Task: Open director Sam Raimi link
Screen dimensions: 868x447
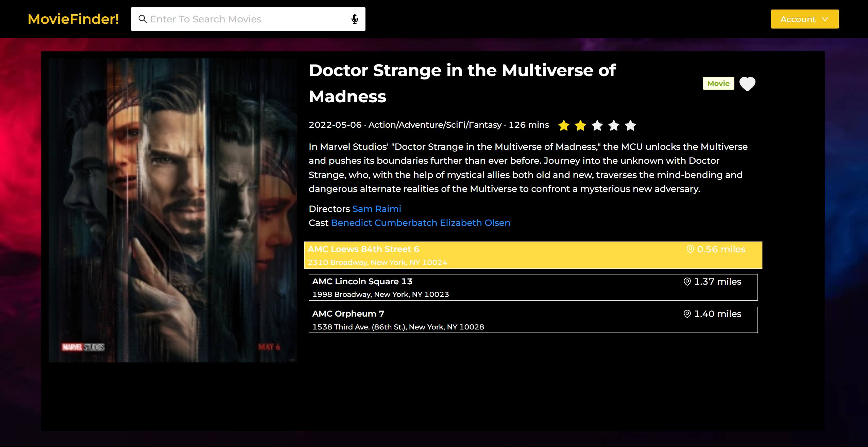Action: click(x=377, y=209)
